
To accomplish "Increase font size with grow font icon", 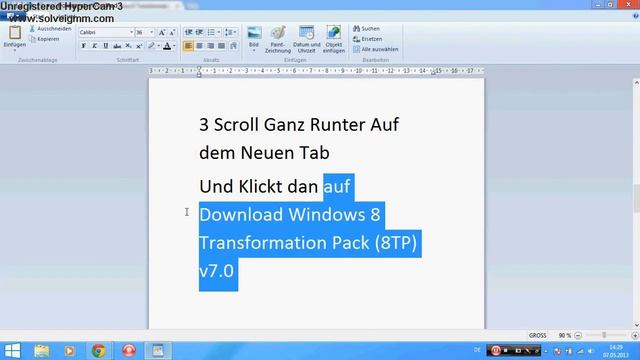I will (162, 32).
